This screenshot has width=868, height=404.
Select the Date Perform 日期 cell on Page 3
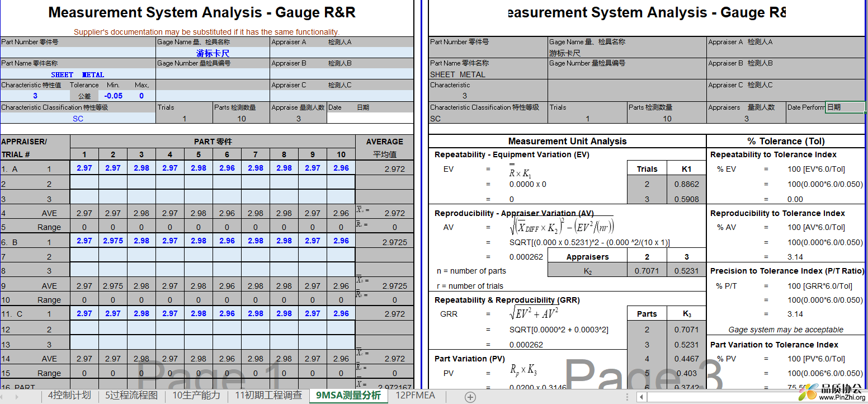tap(845, 107)
